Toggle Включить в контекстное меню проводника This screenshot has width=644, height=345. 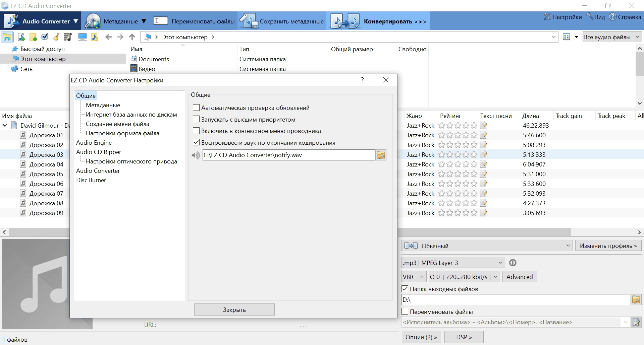(x=196, y=131)
